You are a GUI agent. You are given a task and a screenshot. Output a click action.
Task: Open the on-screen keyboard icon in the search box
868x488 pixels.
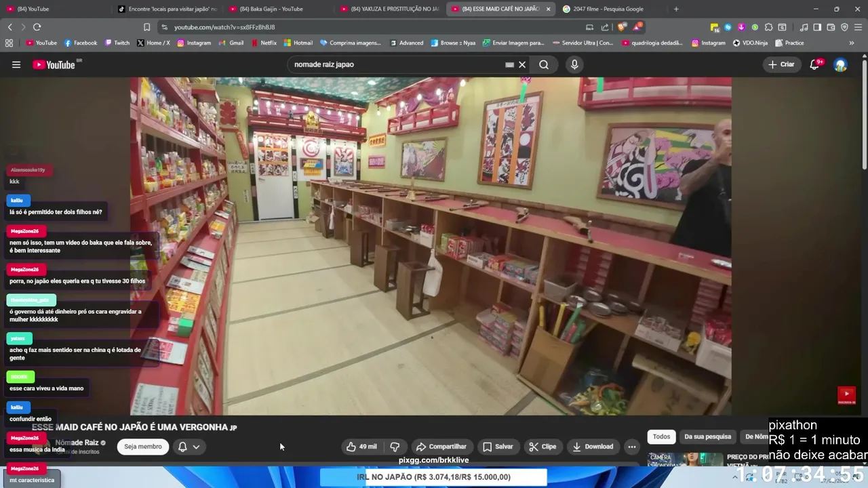[509, 64]
